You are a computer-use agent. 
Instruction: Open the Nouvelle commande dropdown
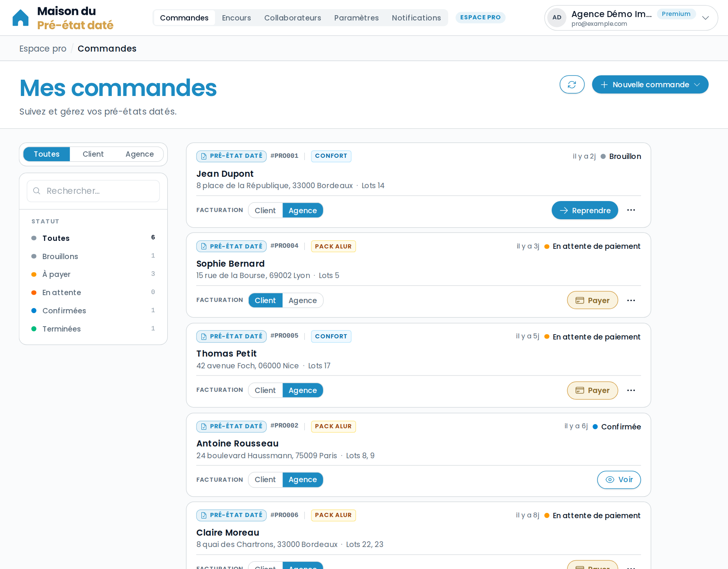[650, 85]
